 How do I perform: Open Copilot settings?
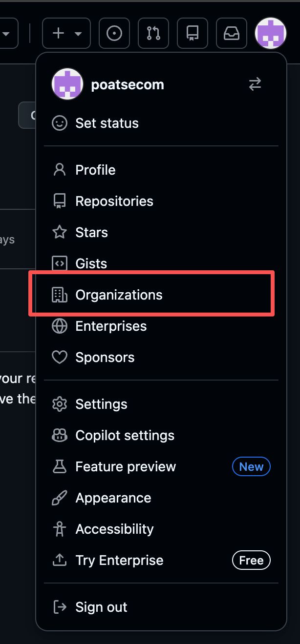pyautogui.click(x=125, y=435)
